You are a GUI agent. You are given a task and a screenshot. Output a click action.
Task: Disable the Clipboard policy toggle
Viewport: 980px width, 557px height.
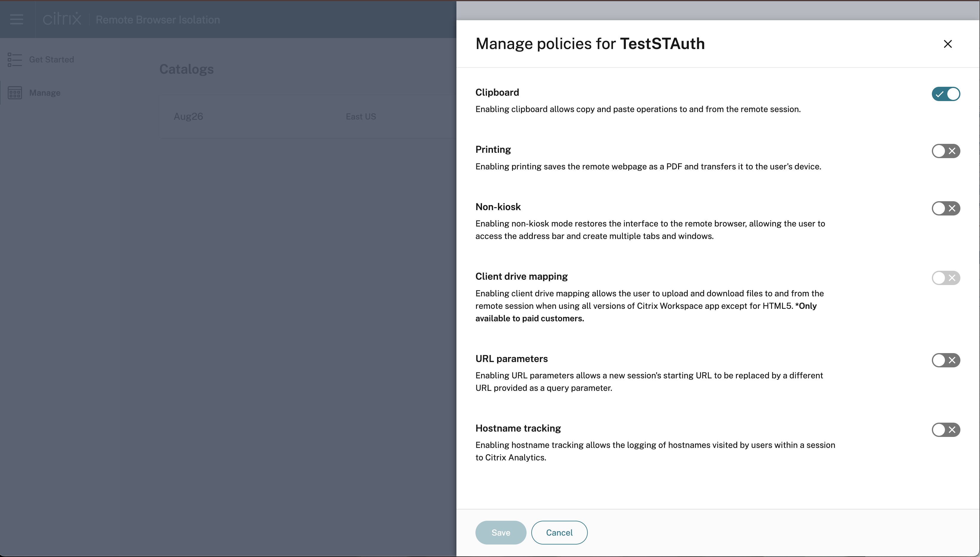point(946,94)
